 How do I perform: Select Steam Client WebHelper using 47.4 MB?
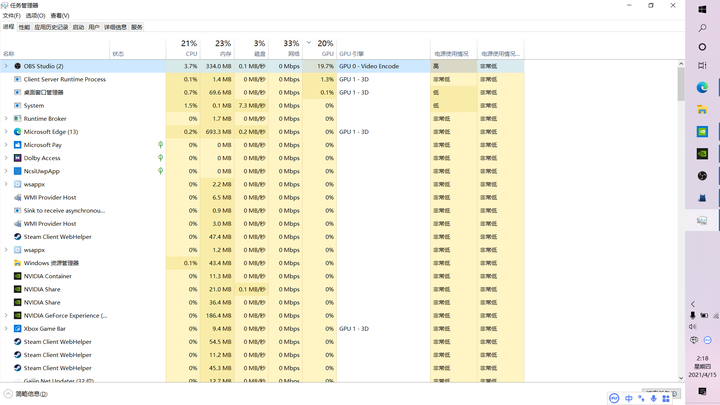[262, 237]
